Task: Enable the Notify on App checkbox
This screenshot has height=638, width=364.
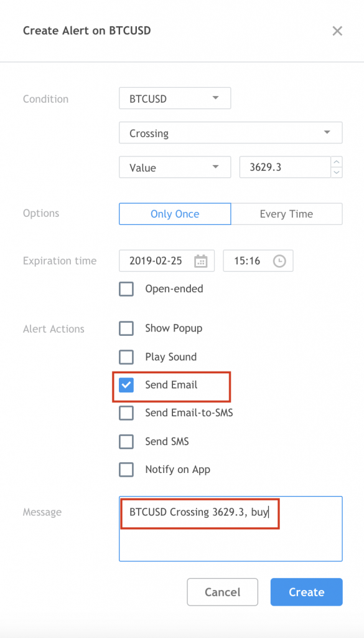Action: (126, 470)
